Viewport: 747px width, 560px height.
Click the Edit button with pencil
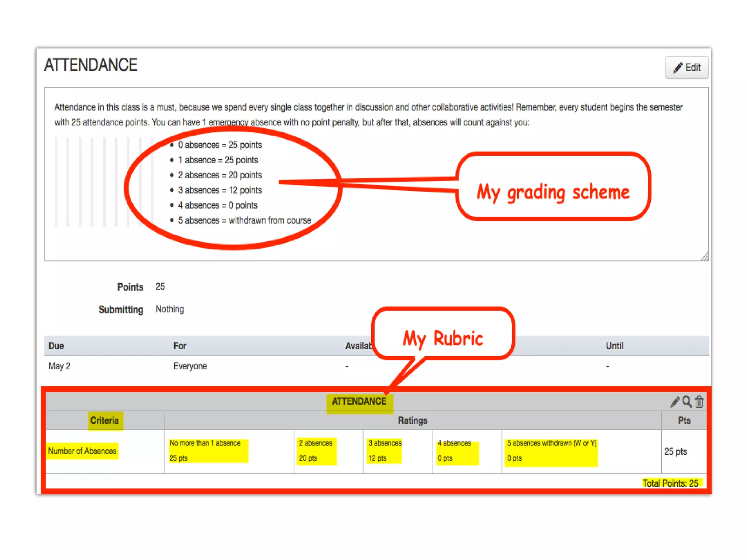coord(686,67)
